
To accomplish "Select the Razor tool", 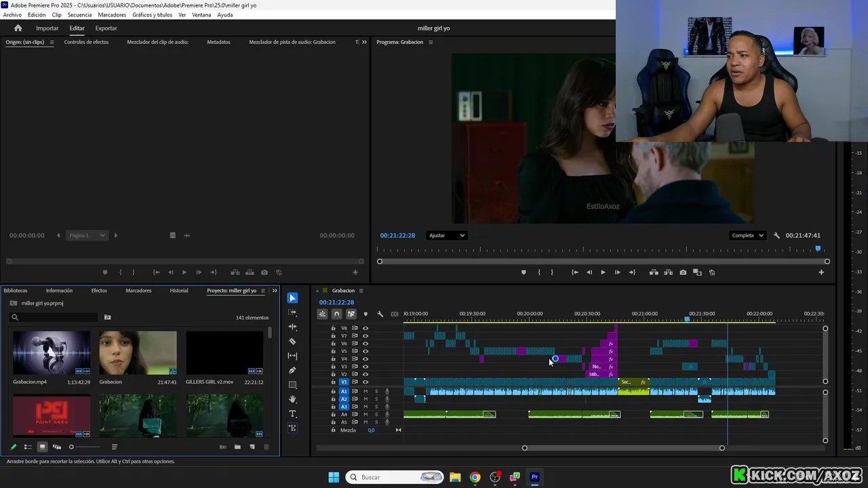I will pyautogui.click(x=292, y=342).
